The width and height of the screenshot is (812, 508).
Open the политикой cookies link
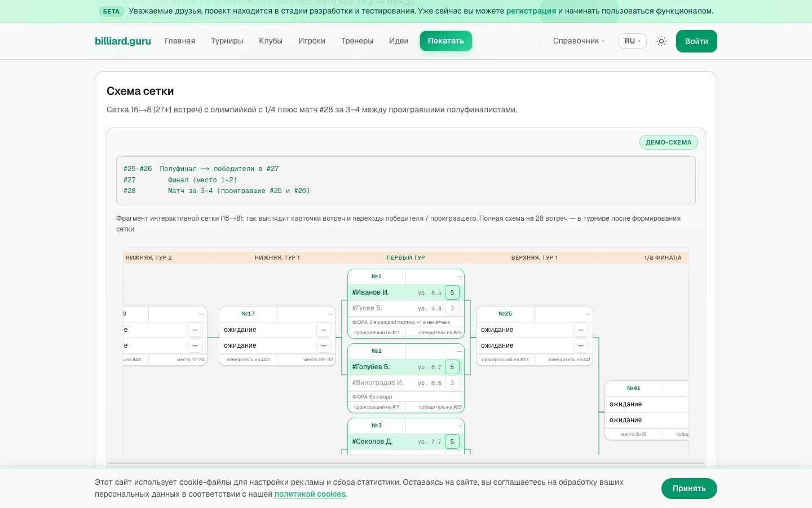point(310,494)
